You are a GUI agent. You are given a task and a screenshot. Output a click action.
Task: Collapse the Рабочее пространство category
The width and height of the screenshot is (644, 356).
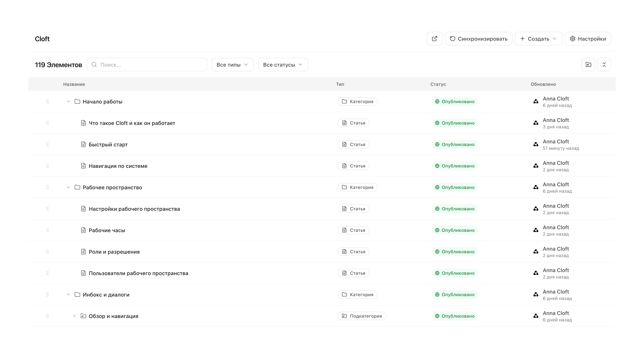pos(68,187)
